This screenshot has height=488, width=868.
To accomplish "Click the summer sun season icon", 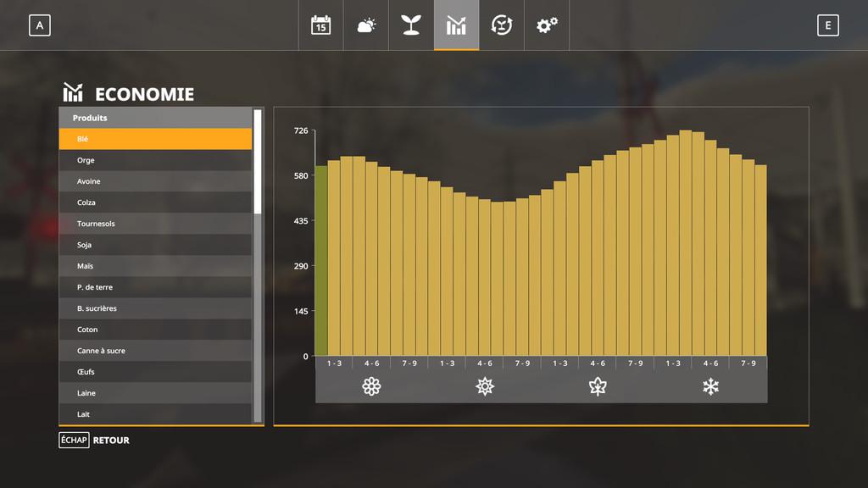I will pyautogui.click(x=485, y=387).
